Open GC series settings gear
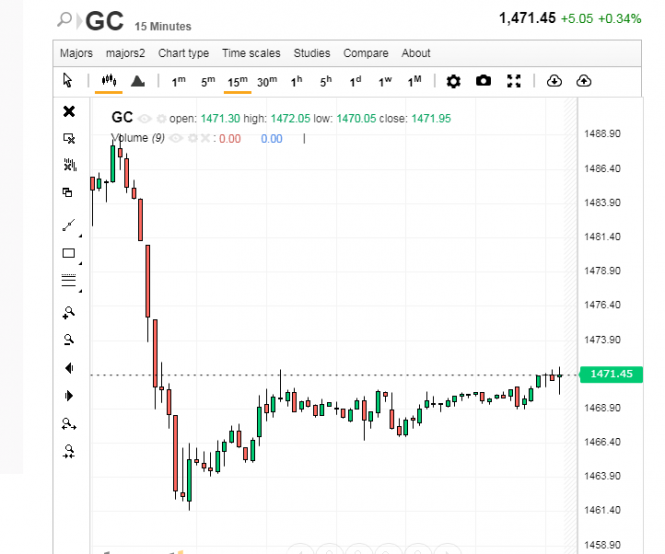The image size is (665, 554). 161,119
